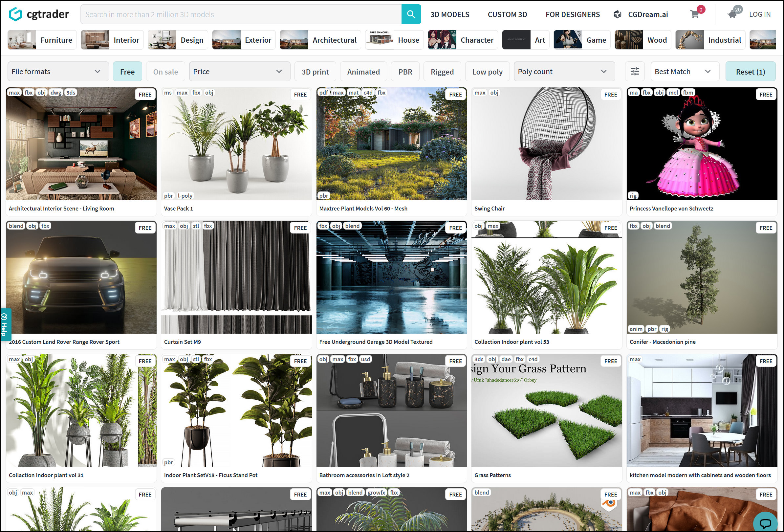Click the cgtrader logo
The height and width of the screenshot is (532, 784).
pyautogui.click(x=39, y=14)
